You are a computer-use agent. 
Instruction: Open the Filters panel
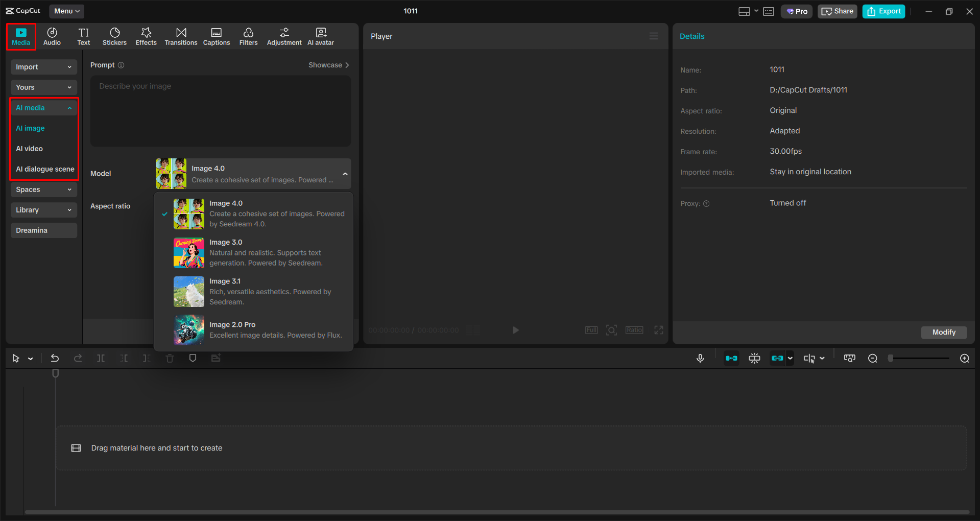pos(248,36)
